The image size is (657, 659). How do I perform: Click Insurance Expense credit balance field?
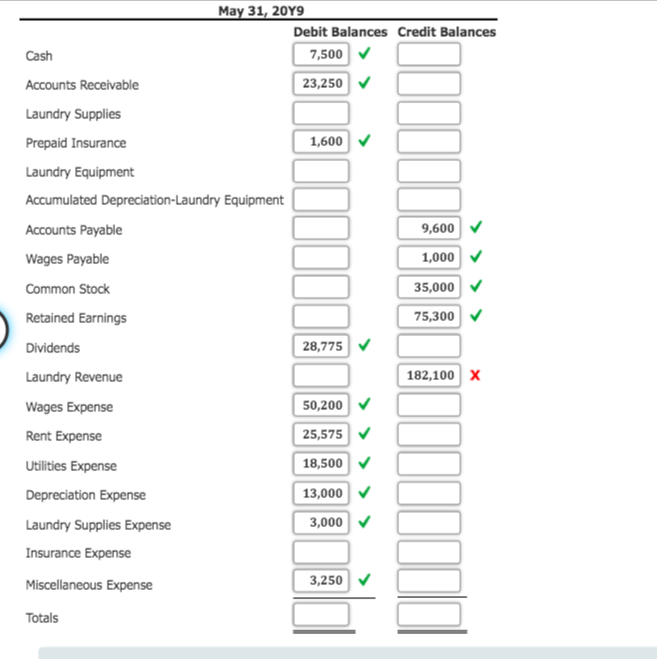429,552
